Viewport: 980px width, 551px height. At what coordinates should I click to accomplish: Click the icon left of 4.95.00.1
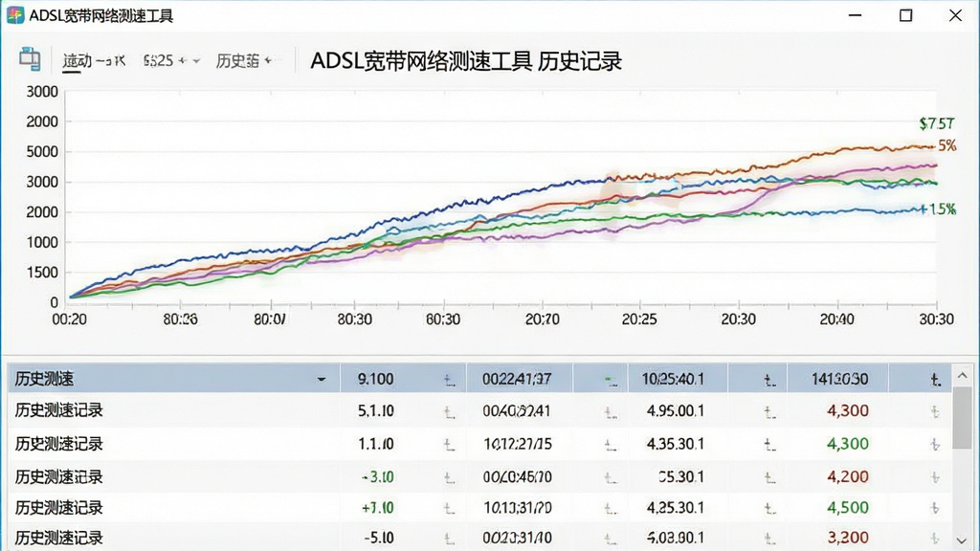click(x=611, y=412)
